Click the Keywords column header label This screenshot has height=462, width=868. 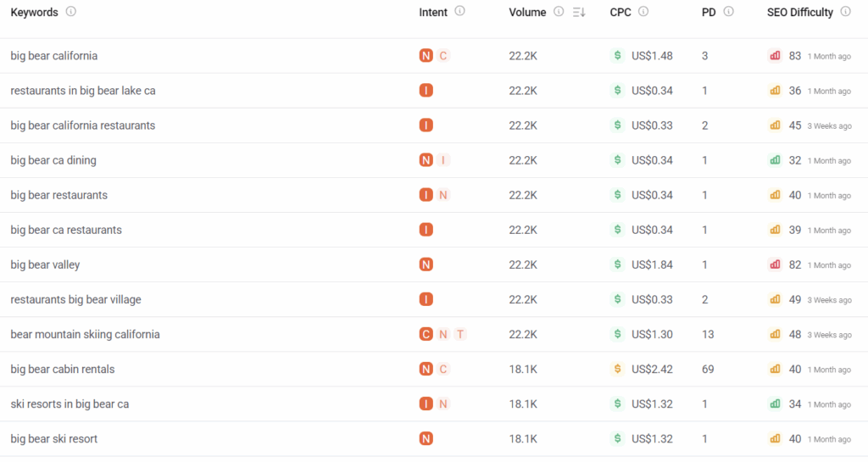[34, 12]
